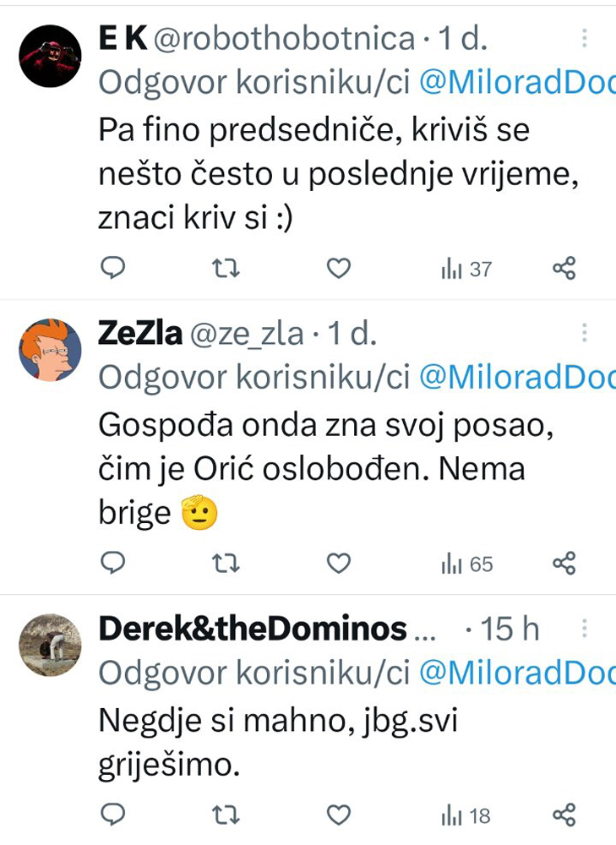Retweet ZeZla's tweet about Orić
616x845 pixels.
click(226, 564)
